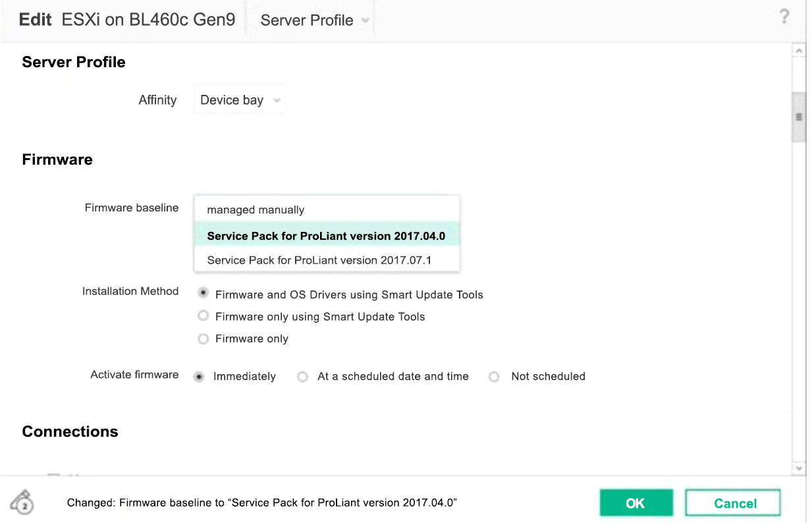Click the Activate firmware label

coord(134,374)
